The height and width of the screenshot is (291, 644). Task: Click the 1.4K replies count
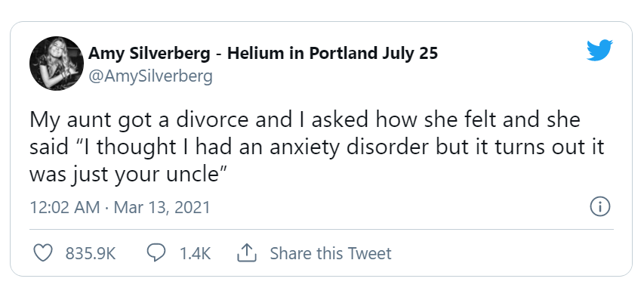[195, 254]
